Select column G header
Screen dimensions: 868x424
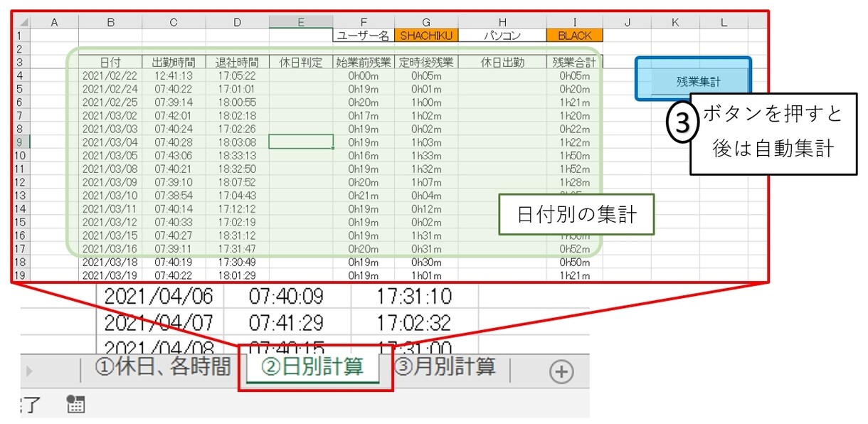(426, 22)
